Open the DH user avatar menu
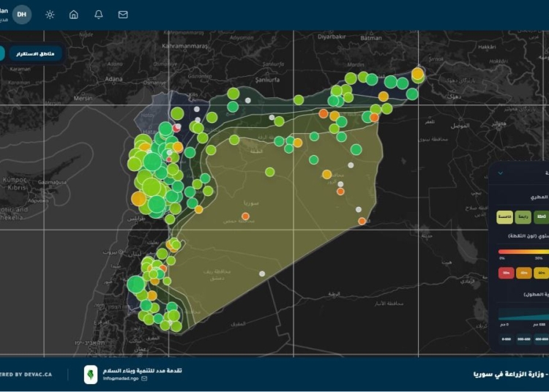The image size is (549, 392). pos(22,15)
